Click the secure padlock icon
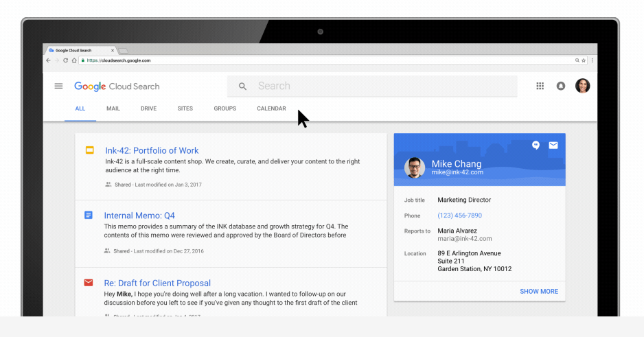The width and height of the screenshot is (644, 337). [x=83, y=60]
